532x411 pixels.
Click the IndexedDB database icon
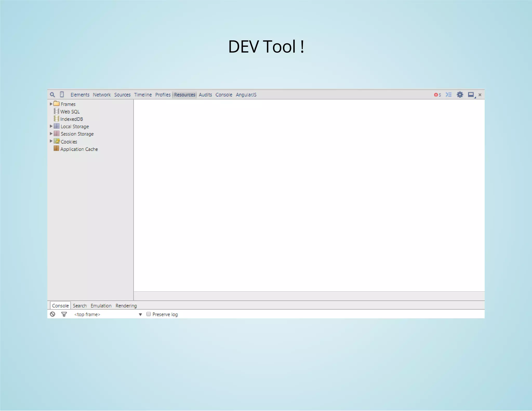click(x=56, y=119)
